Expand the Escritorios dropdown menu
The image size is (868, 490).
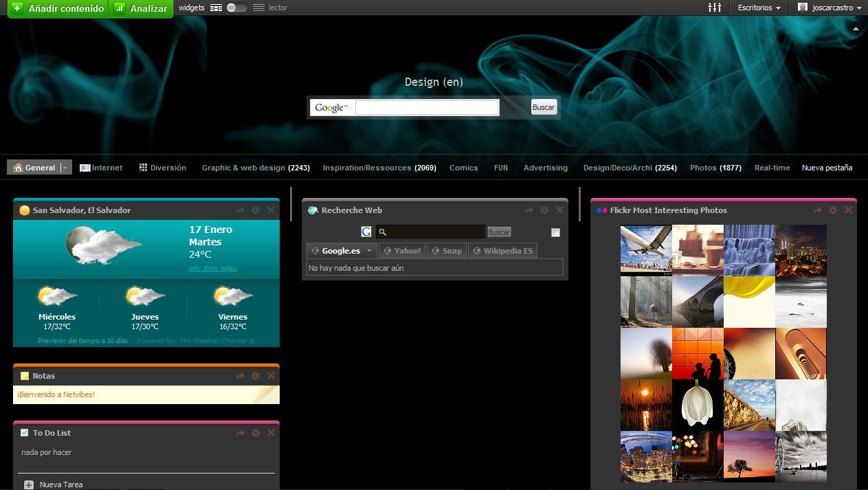tap(759, 8)
